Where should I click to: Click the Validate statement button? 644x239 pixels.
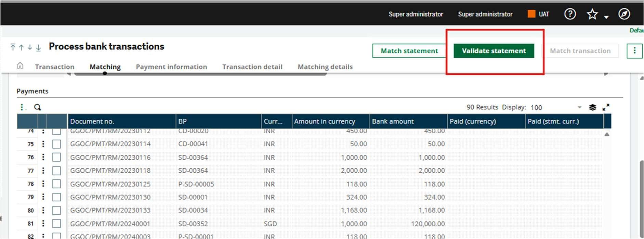494,51
